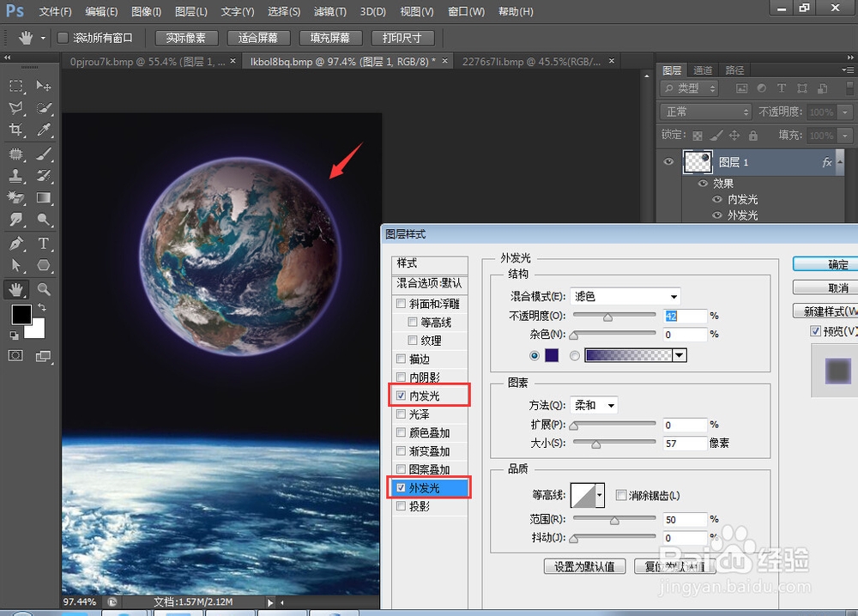This screenshot has width=858, height=616.
Task: Uncheck 内发光 style checkbox
Action: [401, 395]
